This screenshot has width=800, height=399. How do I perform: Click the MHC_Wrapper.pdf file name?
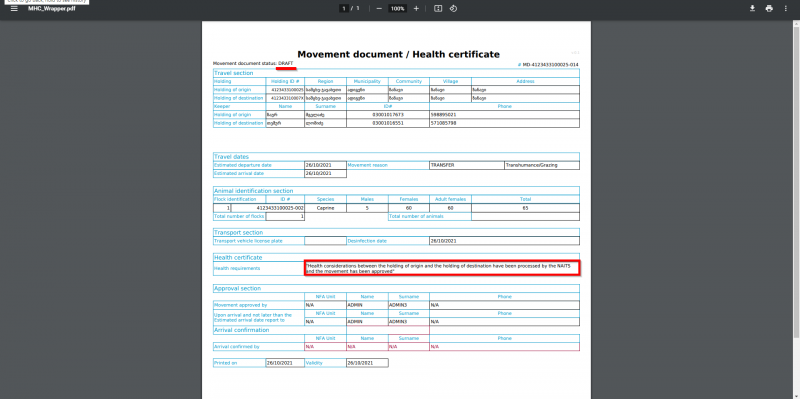tap(52, 9)
